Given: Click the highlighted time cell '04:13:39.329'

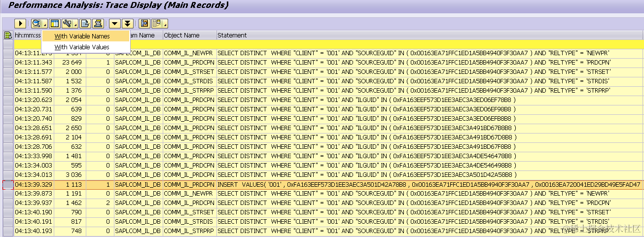Looking at the screenshot, I should tap(34, 184).
